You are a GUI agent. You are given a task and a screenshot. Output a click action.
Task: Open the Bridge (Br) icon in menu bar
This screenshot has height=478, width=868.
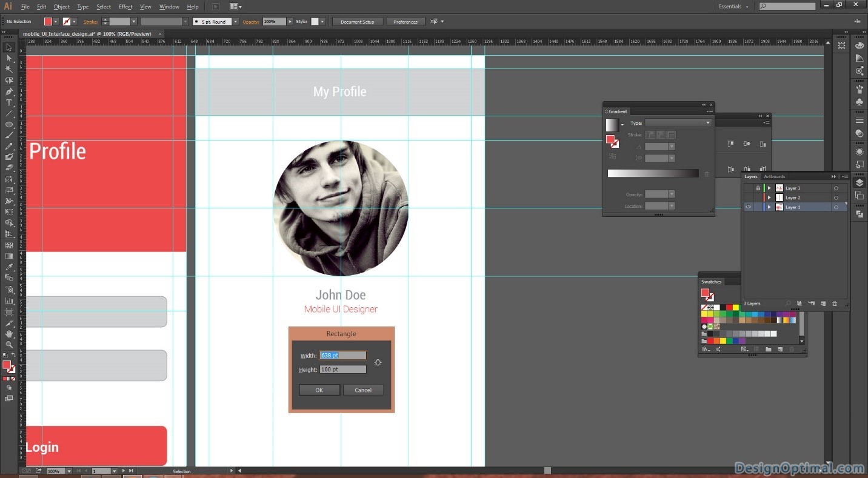[x=216, y=7]
